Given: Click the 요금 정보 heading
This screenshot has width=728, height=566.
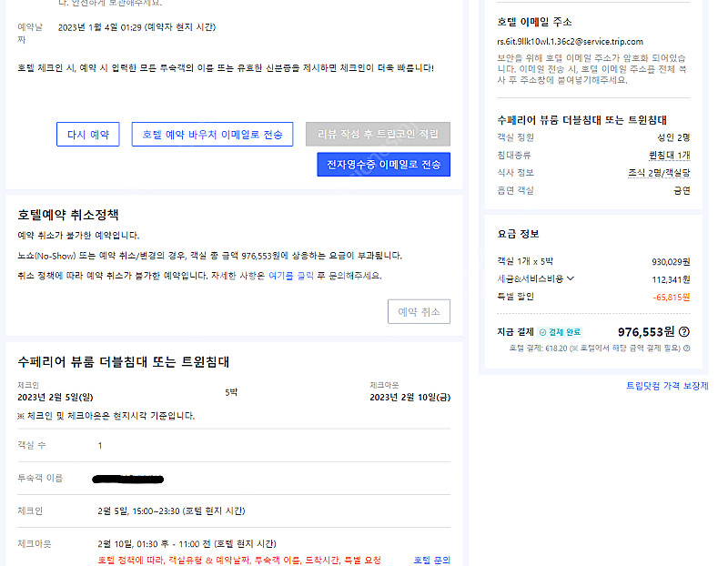Looking at the screenshot, I should [x=518, y=234].
